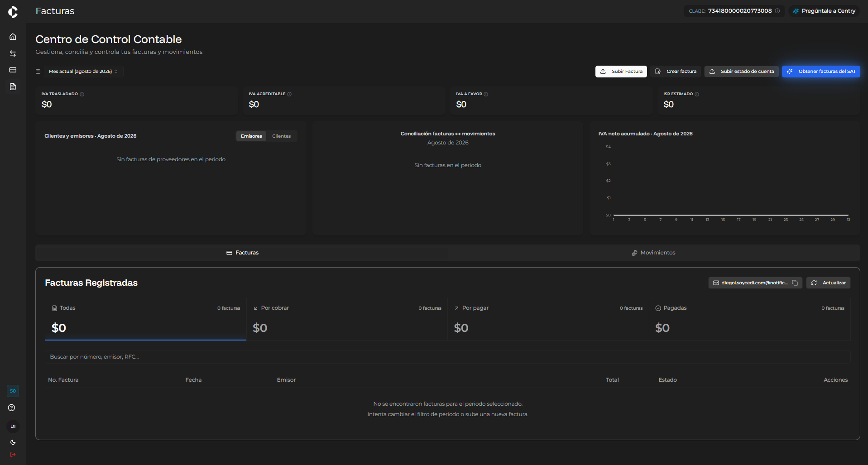Show ISR Estimado info icon
Screen dimensions: 868x465
click(x=697, y=94)
